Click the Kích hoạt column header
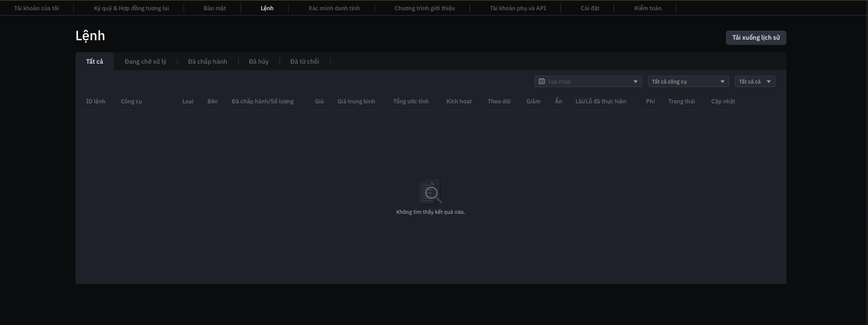Screen dimensions: 868x325 point(459,102)
